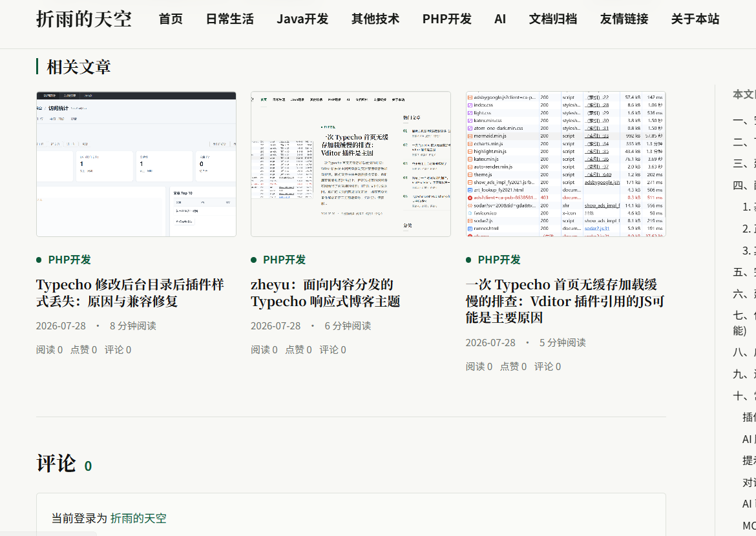
Task: Click PHP开发 tag under first article
Action: (x=69, y=260)
